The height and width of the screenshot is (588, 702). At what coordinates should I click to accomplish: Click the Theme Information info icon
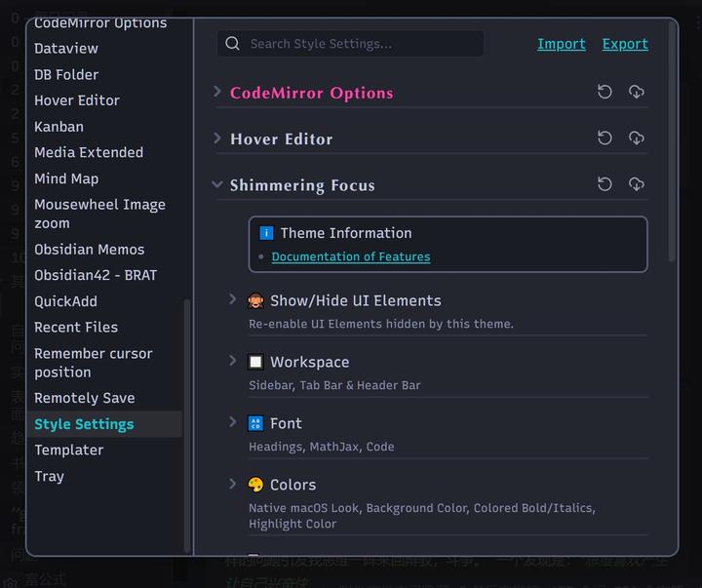coord(266,233)
